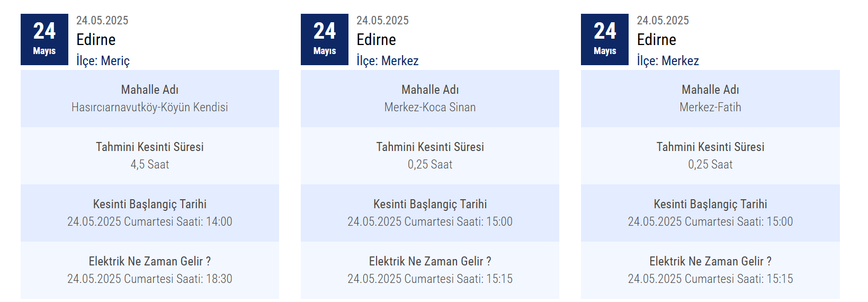Click the 0,25 Saat duration for Merkez-Fatih
The width and height of the screenshot is (868, 302).
(x=710, y=164)
